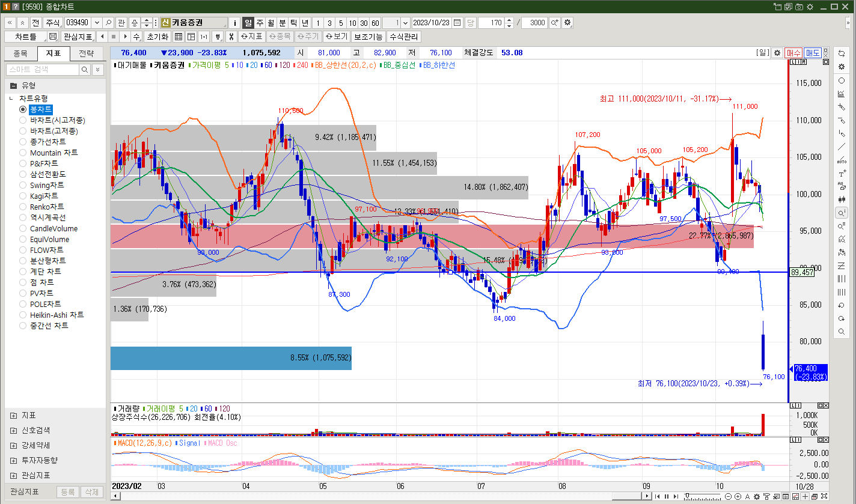This screenshot has height=504, width=856.
Task: Select the trend line drawing tool
Action: [x=841, y=147]
